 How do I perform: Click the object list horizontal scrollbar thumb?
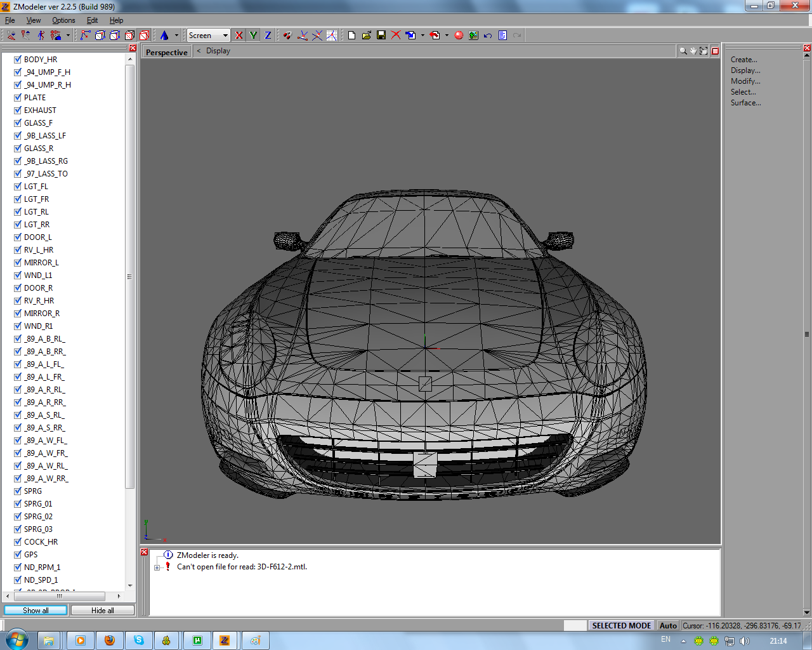coord(60,596)
